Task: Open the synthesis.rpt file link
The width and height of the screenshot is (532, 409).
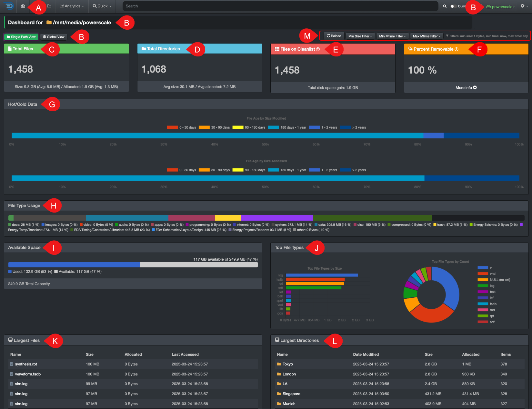Action: (x=26, y=364)
